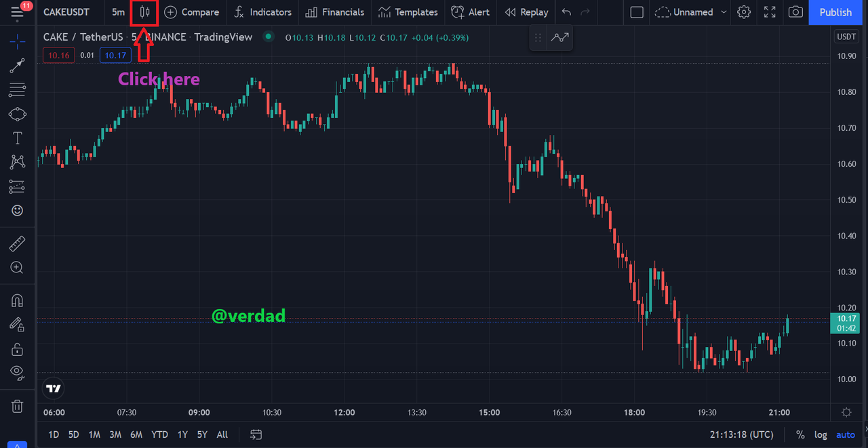Toggle stay in drawing mode
Viewport: 868px width, 448px height.
click(x=18, y=325)
